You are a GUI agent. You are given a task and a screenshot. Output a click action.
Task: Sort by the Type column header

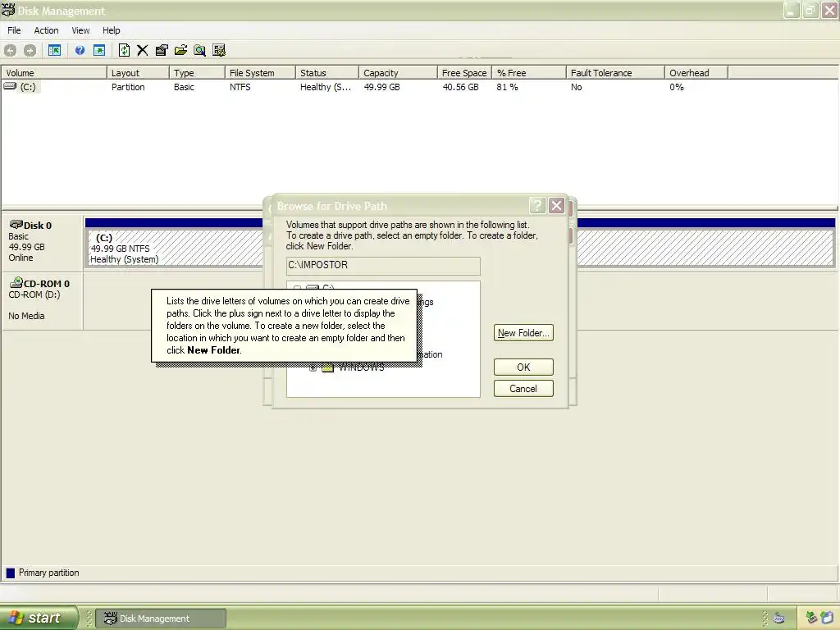click(x=197, y=73)
